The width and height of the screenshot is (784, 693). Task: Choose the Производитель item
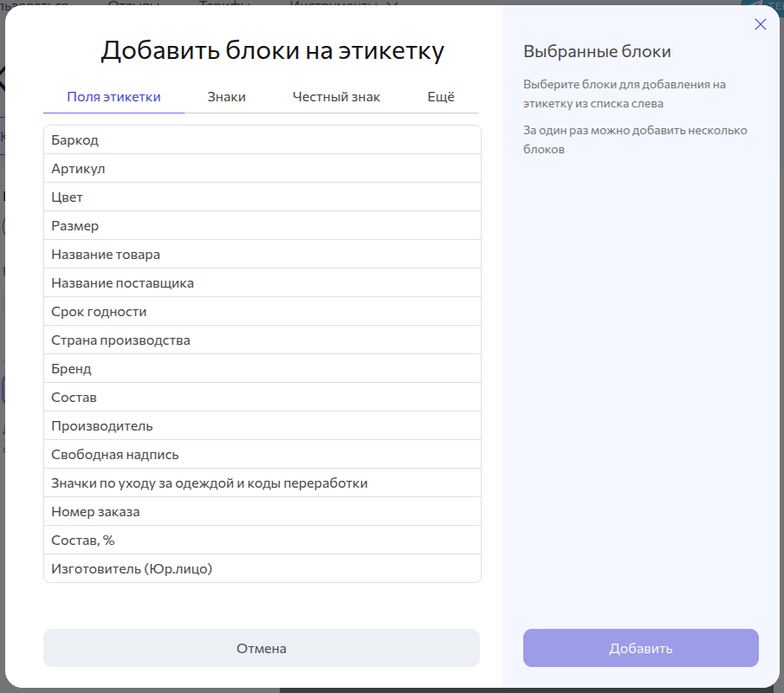pos(262,426)
